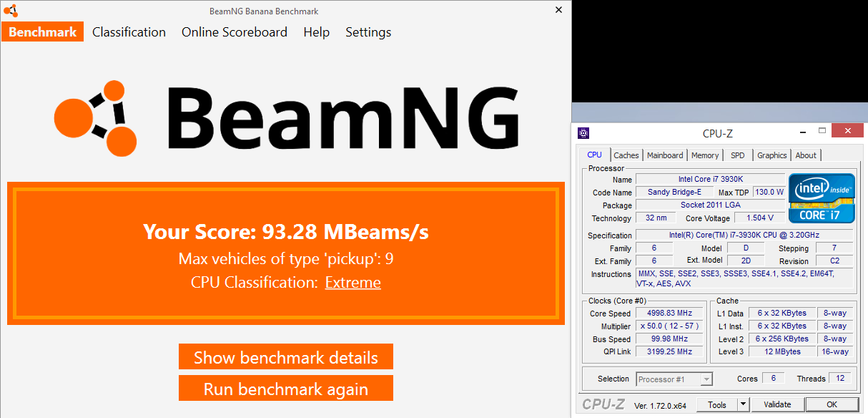Open the Processor #1 selection dropdown
Viewport: 868px width, 418px height.
tap(674, 379)
